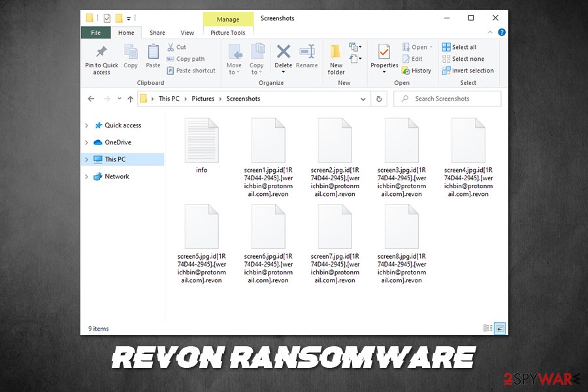This screenshot has height=392, width=588.
Task: Click Edit in the Open group
Action: click(412, 59)
